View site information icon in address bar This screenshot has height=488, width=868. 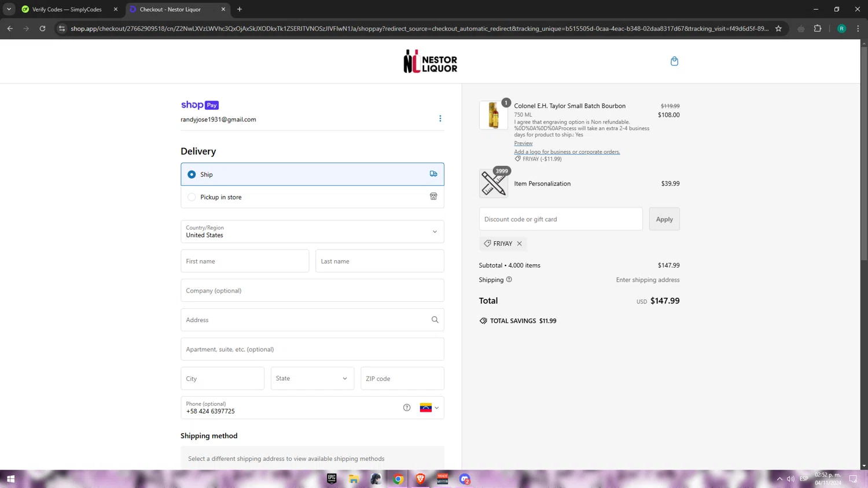point(62,28)
